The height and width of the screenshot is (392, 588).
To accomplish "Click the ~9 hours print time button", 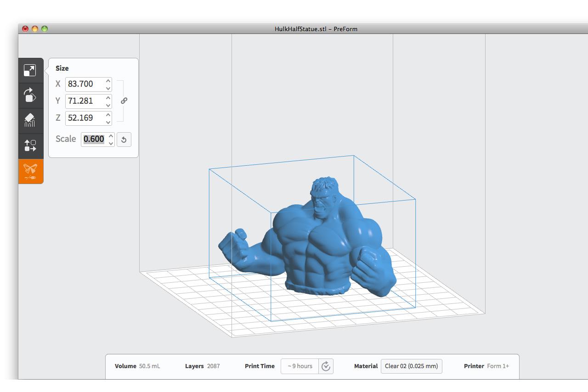I will coord(300,366).
